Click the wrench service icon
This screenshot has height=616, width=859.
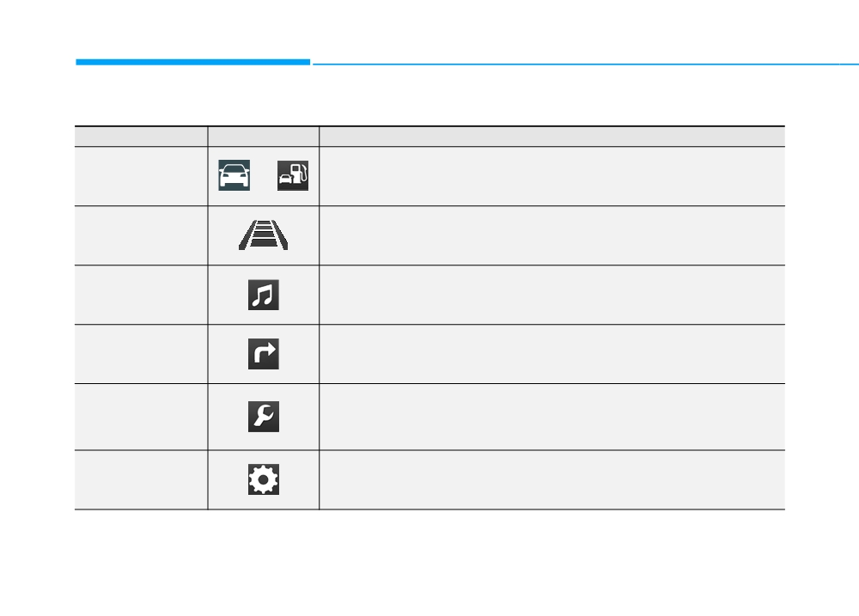[x=264, y=417]
